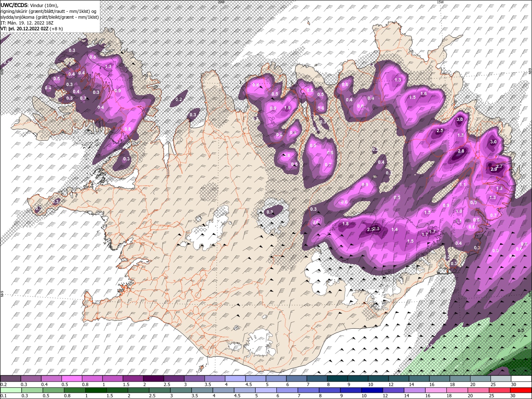The width and height of the screenshot is (532, 399).
Task: Click the '30' label on the snow scale
Action: coord(514,384)
